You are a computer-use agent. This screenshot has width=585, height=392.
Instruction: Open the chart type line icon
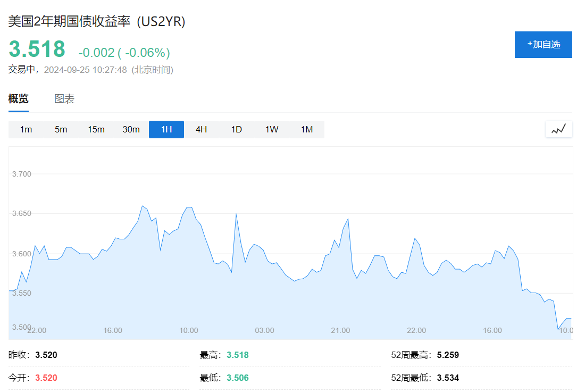(558, 129)
